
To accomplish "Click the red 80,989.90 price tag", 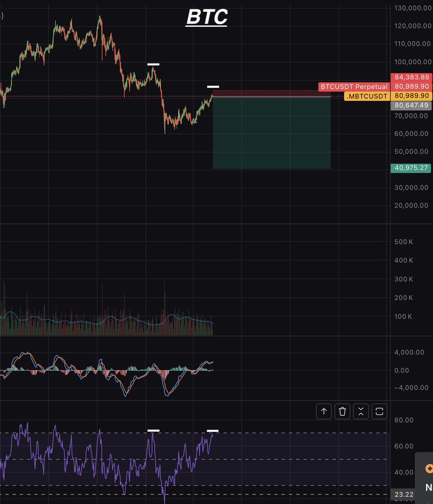I will coord(412,87).
